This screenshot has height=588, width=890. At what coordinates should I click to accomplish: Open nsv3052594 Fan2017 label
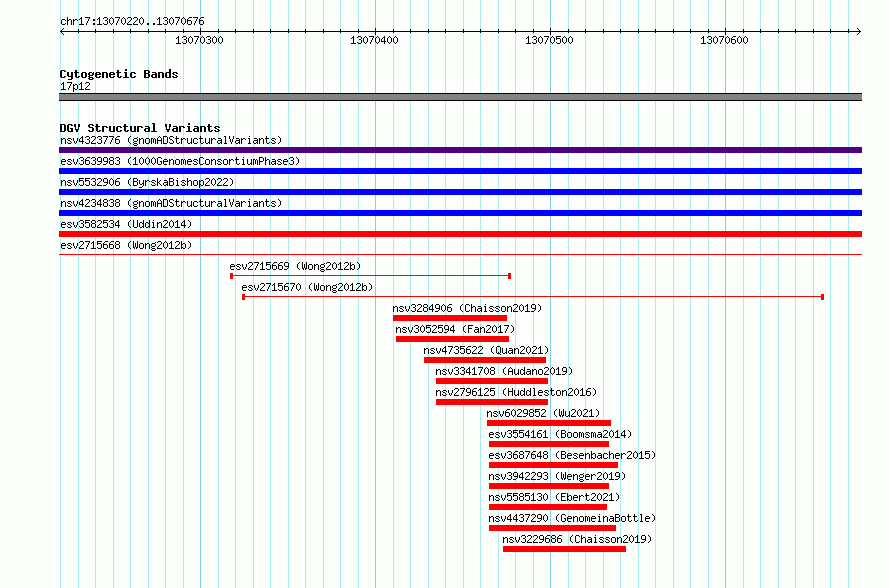click(x=455, y=329)
